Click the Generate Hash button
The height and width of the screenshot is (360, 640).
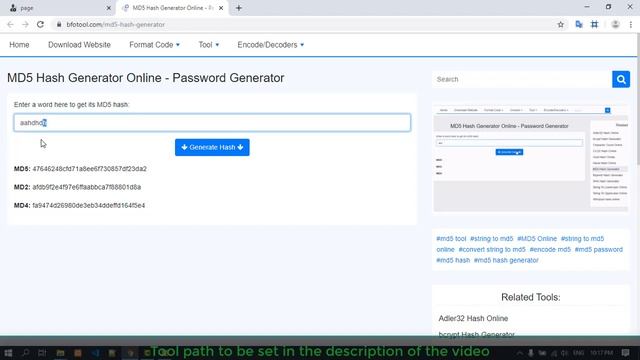pyautogui.click(x=212, y=147)
